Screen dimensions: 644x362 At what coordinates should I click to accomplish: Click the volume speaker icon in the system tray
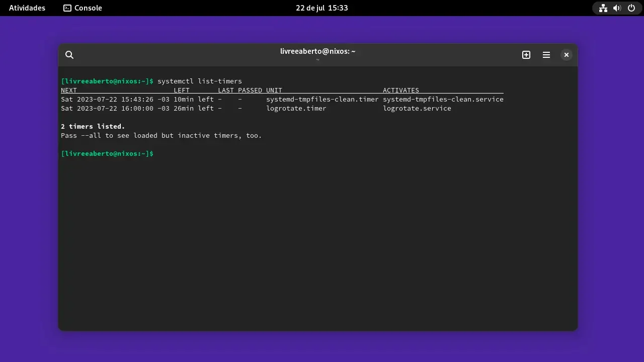[x=617, y=8]
